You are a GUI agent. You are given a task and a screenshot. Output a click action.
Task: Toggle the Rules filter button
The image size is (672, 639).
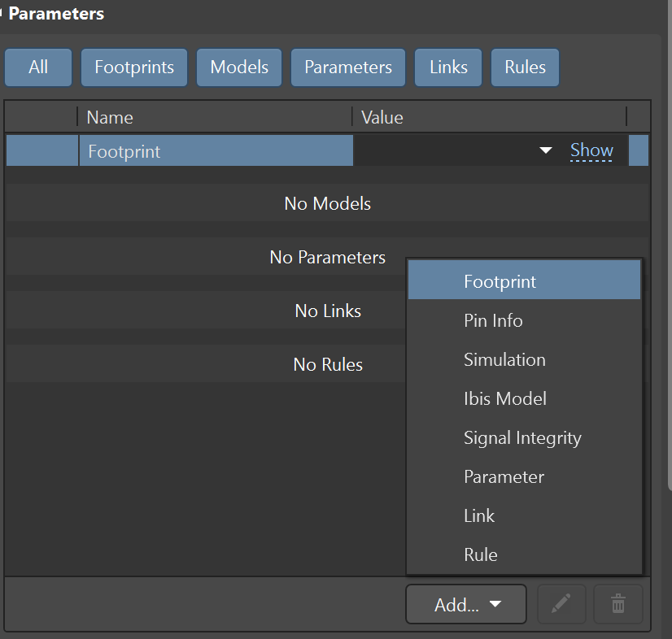click(525, 67)
